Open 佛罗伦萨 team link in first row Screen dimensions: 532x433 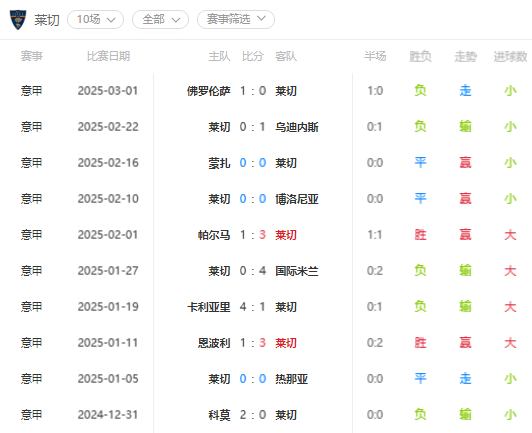[x=209, y=91]
